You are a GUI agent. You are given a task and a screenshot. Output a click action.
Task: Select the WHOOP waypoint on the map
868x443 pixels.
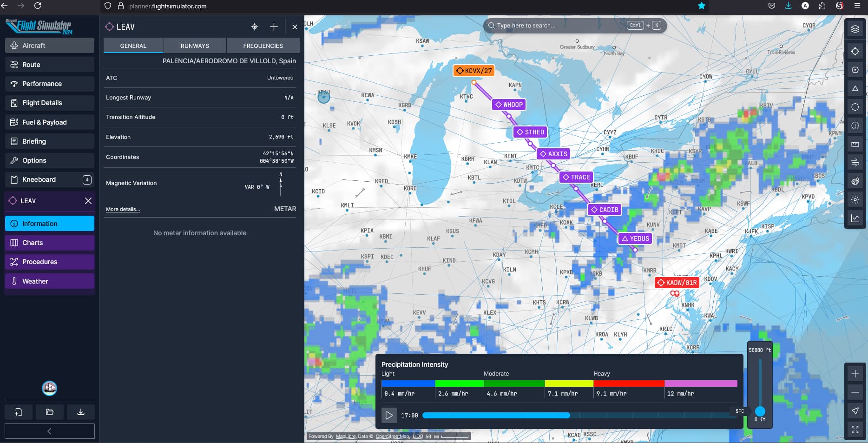coord(509,105)
